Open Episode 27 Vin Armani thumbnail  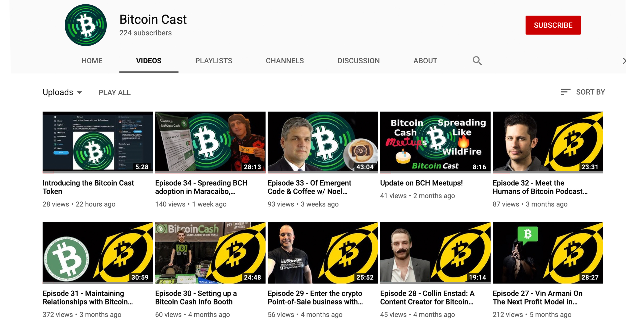[548, 253]
